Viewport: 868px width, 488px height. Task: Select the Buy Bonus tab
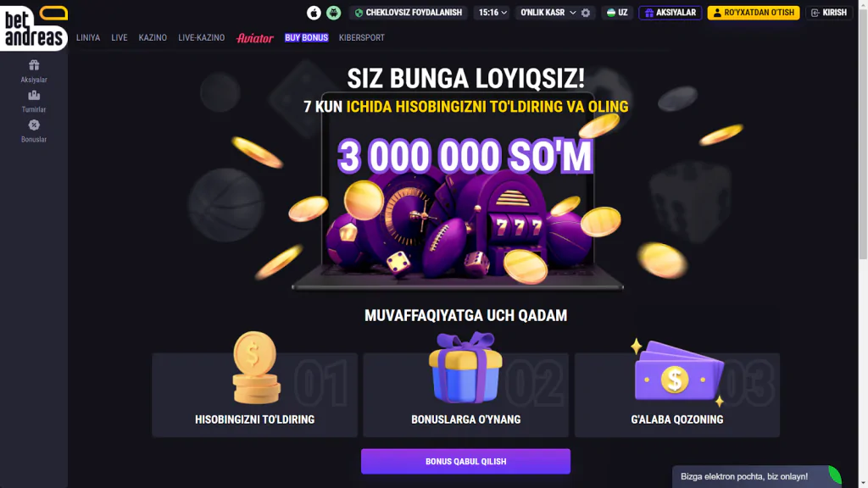pos(306,37)
